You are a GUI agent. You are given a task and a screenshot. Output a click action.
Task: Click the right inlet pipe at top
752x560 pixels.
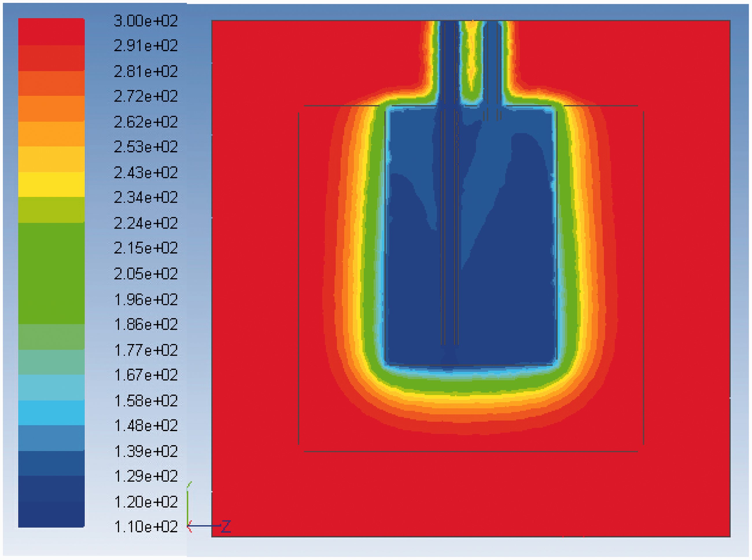tap(493, 63)
